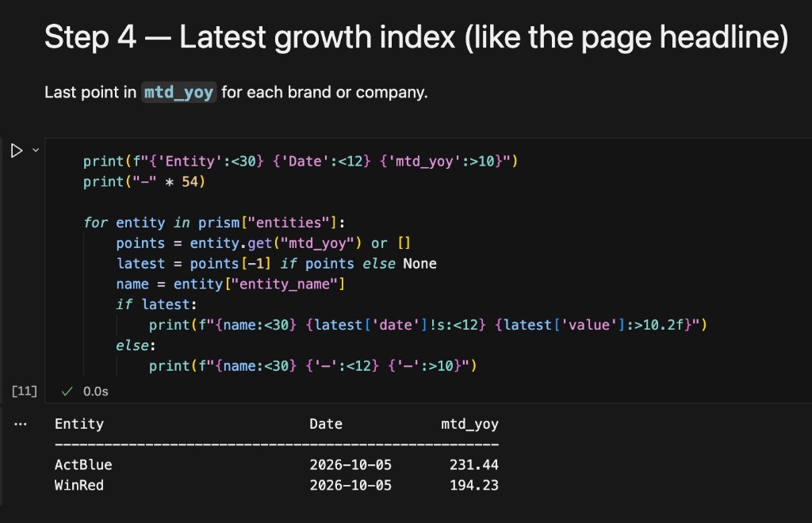Viewport: 812px width, 523px height.
Task: Place cursor on print("-" * 54) line
Action: (x=144, y=182)
